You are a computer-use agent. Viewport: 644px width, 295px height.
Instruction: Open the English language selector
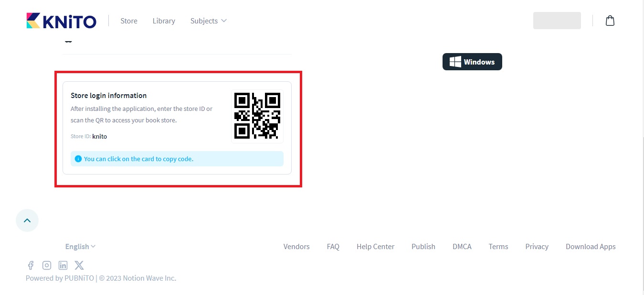tap(80, 247)
